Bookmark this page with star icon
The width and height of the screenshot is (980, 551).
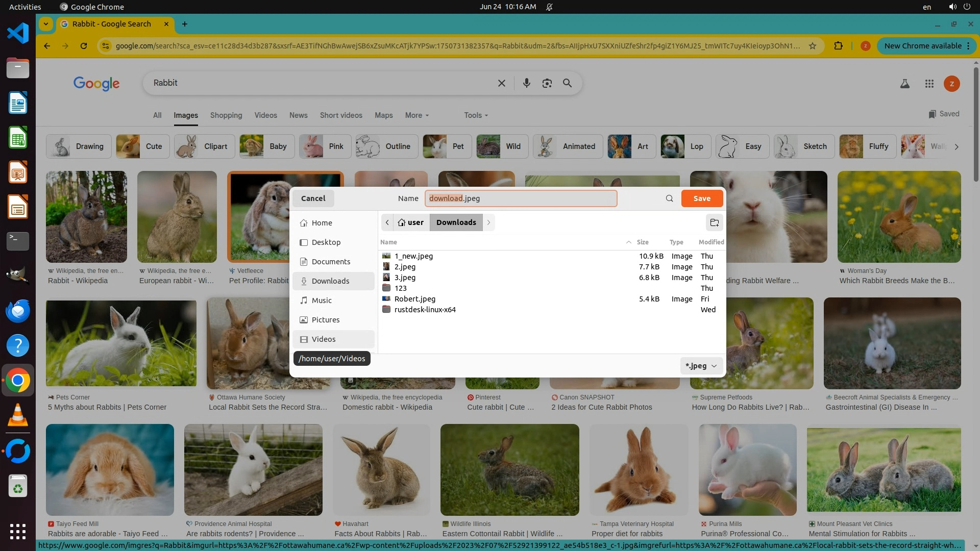click(812, 46)
